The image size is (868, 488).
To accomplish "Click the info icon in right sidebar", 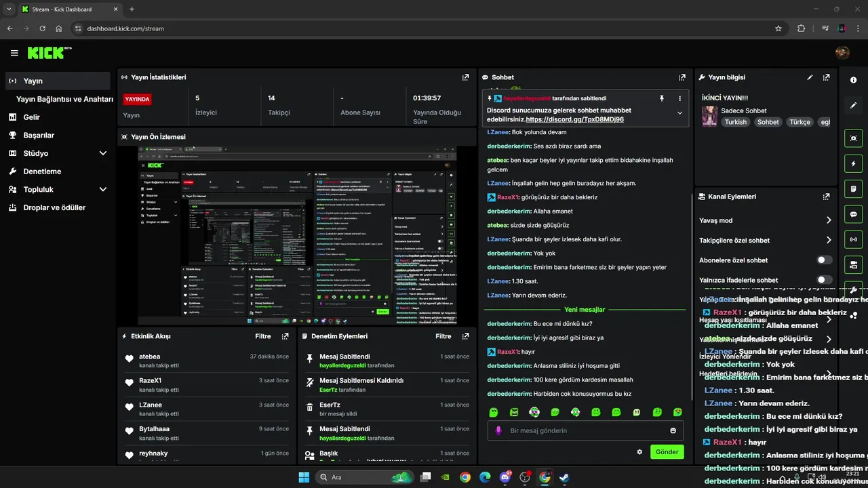I will pyautogui.click(x=854, y=80).
